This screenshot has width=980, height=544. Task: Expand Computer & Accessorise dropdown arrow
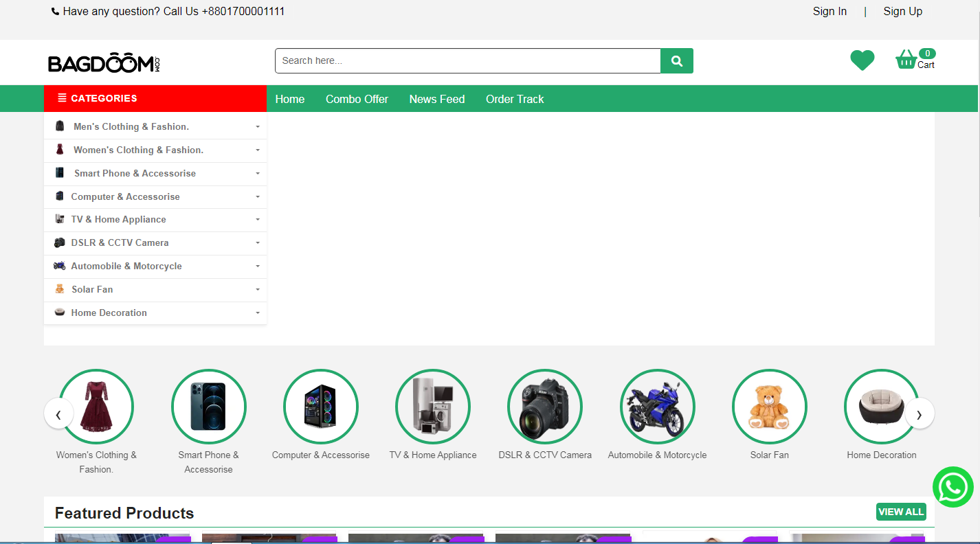click(258, 197)
